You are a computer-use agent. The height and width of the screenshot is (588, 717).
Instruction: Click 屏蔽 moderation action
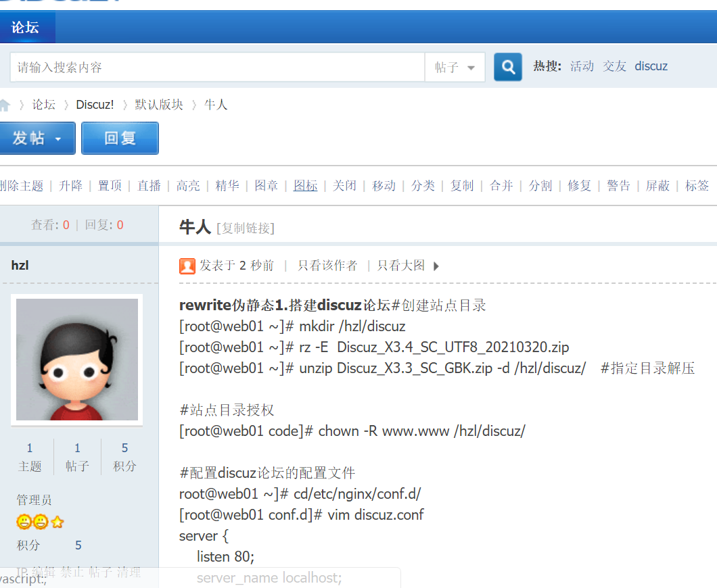(657, 185)
